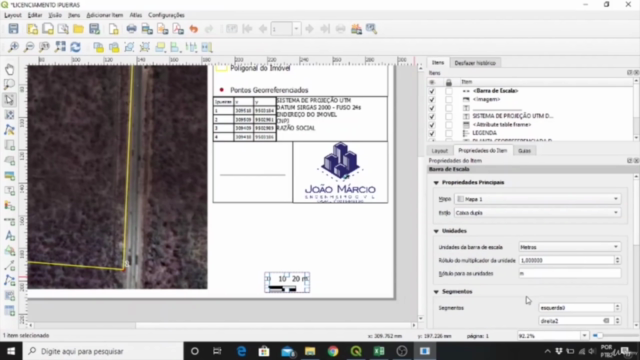
Task: Refresh the layout view
Action: (76, 47)
